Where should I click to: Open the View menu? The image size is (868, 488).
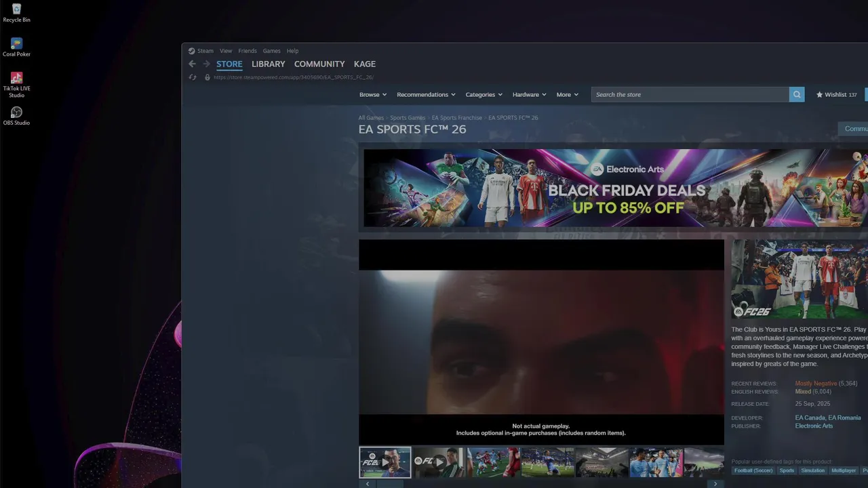[x=226, y=51]
